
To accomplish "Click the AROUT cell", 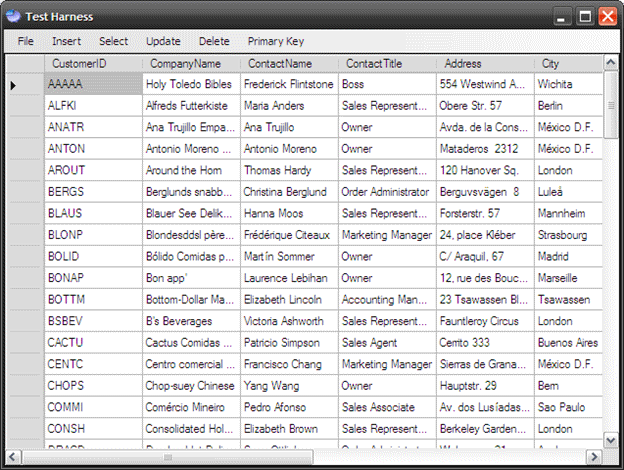I will 93,170.
